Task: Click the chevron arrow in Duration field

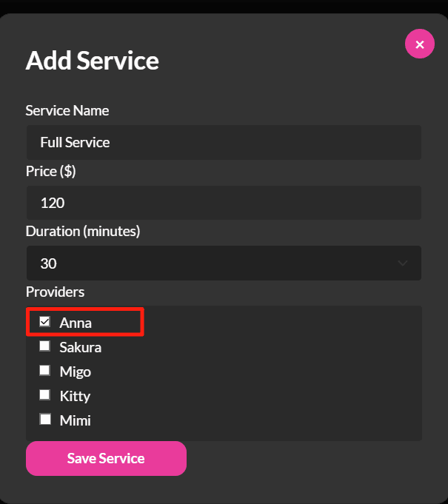Action: tap(403, 263)
